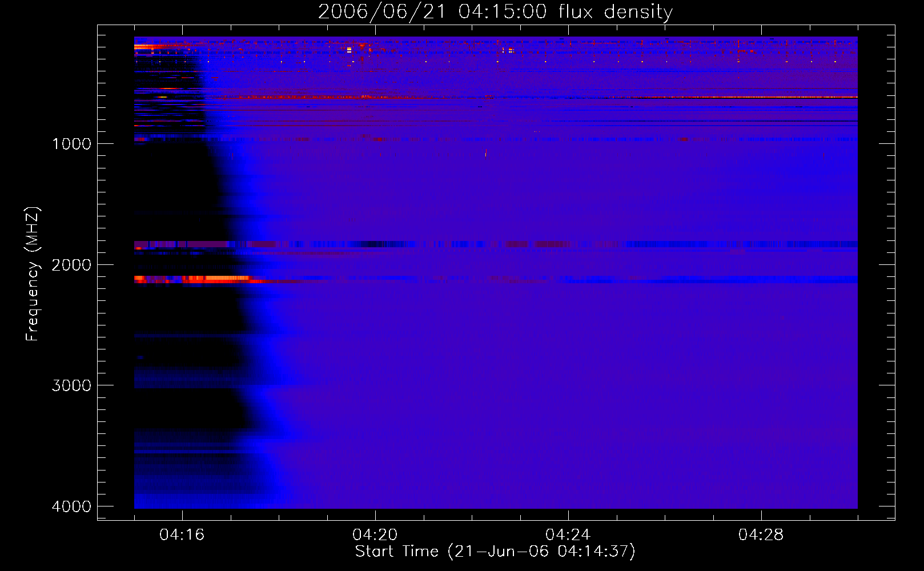Click the '4000' frequency tick label
Viewport: 924px width, 571px height.
coord(71,506)
